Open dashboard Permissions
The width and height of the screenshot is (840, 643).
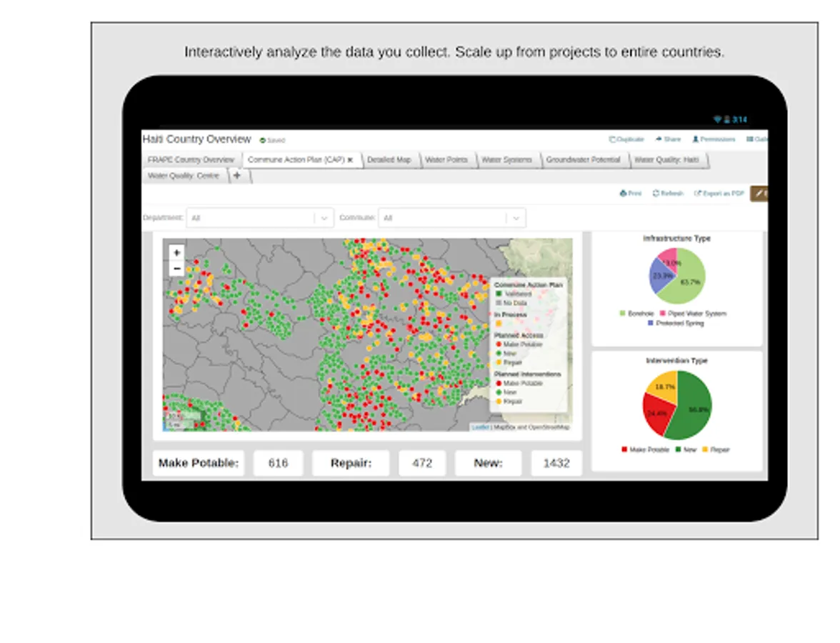[714, 139]
